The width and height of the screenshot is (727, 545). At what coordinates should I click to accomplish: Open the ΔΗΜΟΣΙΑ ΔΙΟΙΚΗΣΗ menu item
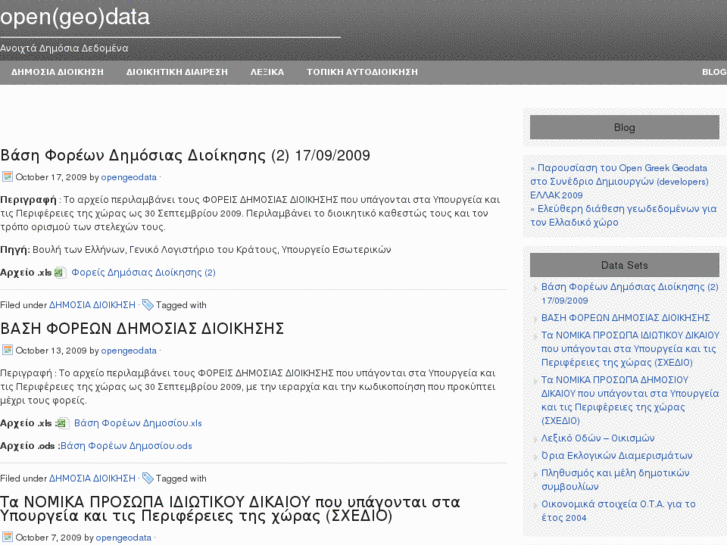click(57, 72)
